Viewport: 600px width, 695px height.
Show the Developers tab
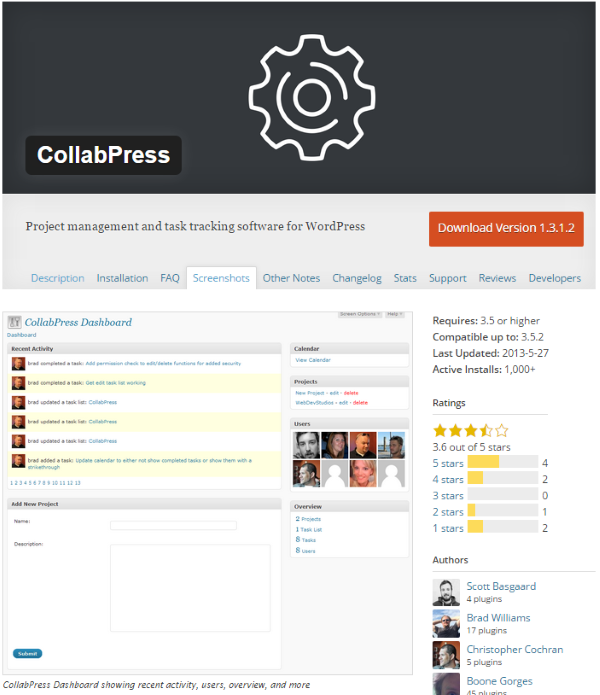point(554,278)
